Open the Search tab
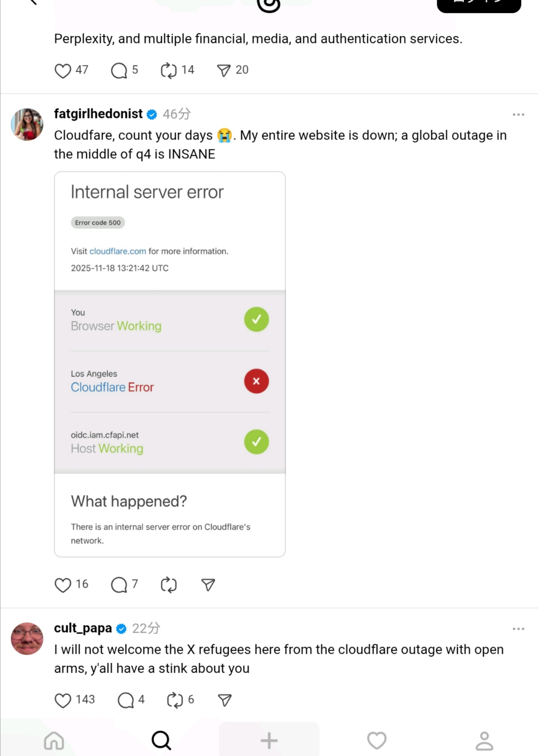This screenshot has width=538, height=756. click(161, 741)
